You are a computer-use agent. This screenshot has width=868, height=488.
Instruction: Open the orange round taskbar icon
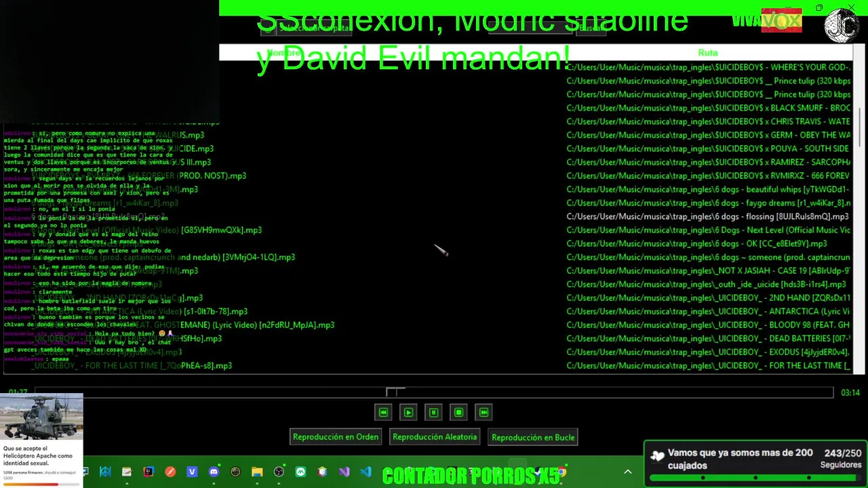point(170,472)
